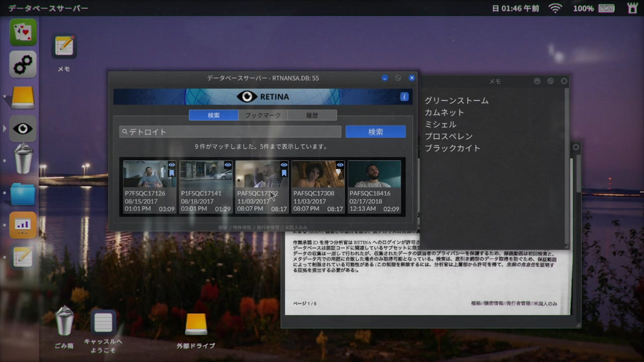Close the メモ window
The width and height of the screenshot is (644, 362).
pos(564,81)
